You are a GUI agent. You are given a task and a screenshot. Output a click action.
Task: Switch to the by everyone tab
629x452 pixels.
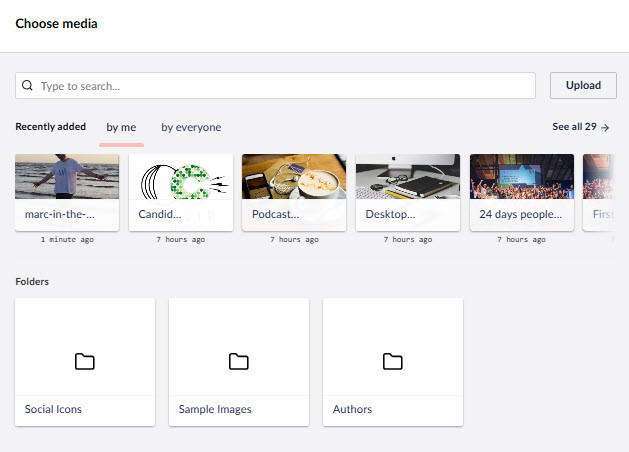point(191,128)
